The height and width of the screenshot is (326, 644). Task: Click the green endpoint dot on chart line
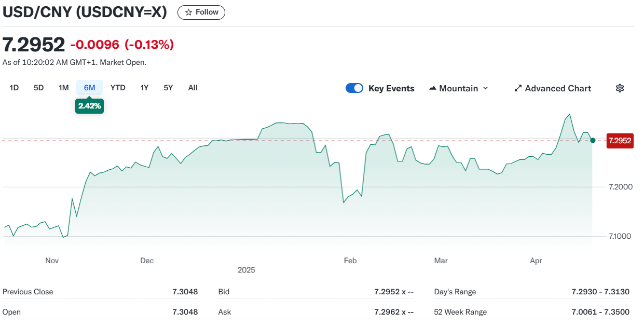pyautogui.click(x=593, y=140)
